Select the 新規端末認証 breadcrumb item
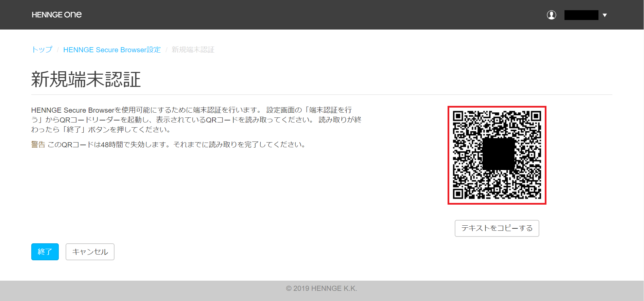Image resolution: width=644 pixels, height=301 pixels. [193, 50]
